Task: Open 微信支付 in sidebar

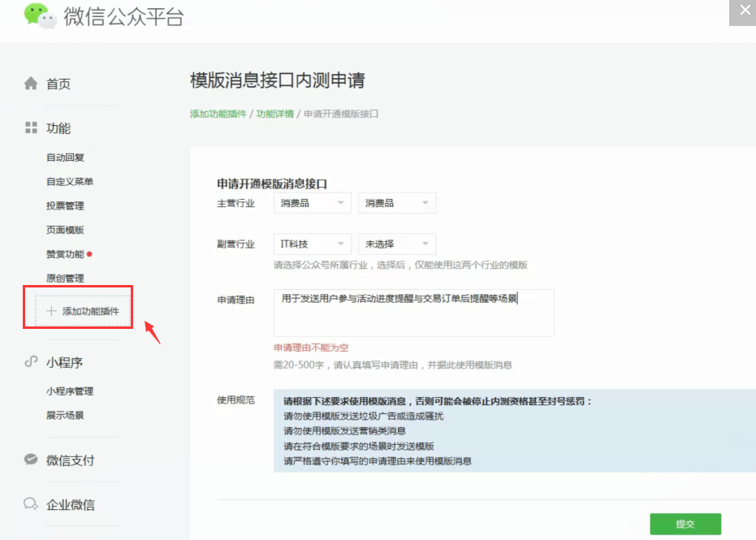Action: point(71,460)
